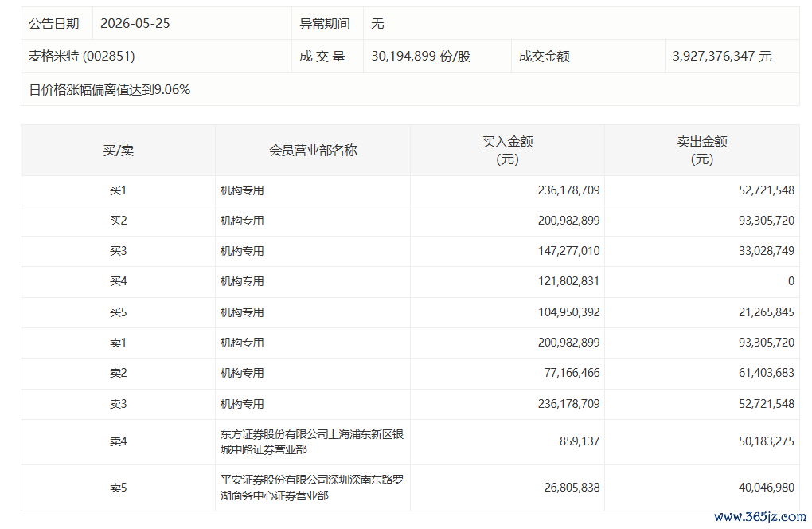Click sell amount 40,046,980

(767, 488)
